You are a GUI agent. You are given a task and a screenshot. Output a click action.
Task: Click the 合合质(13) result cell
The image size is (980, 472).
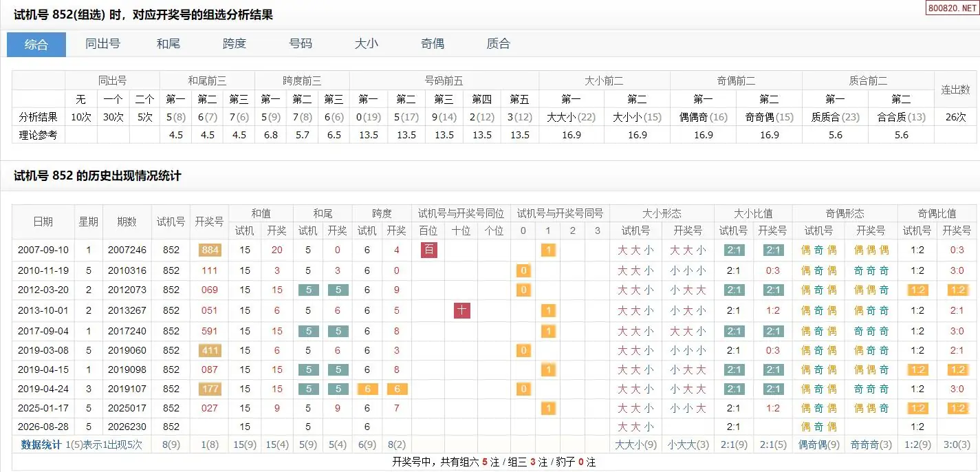tap(901, 118)
